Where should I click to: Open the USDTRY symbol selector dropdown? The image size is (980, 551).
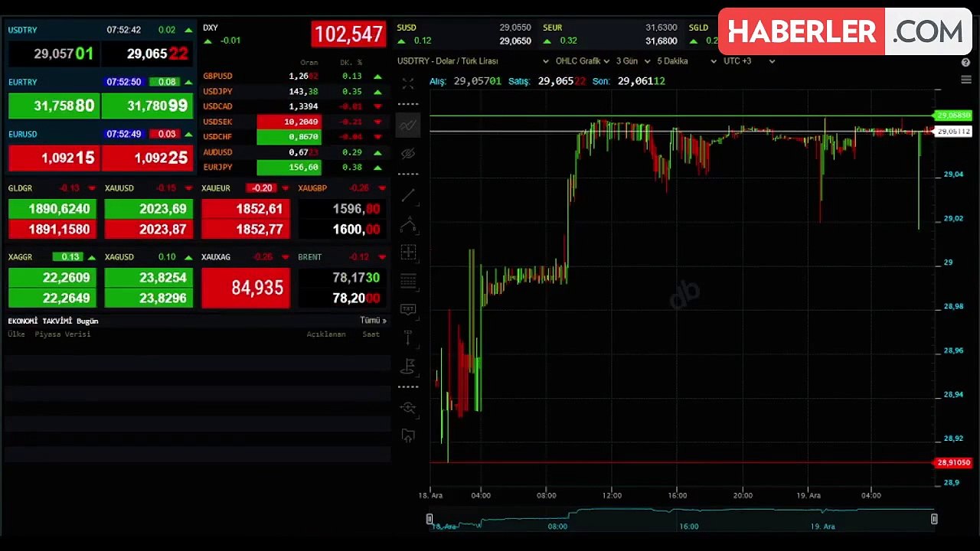(x=473, y=61)
